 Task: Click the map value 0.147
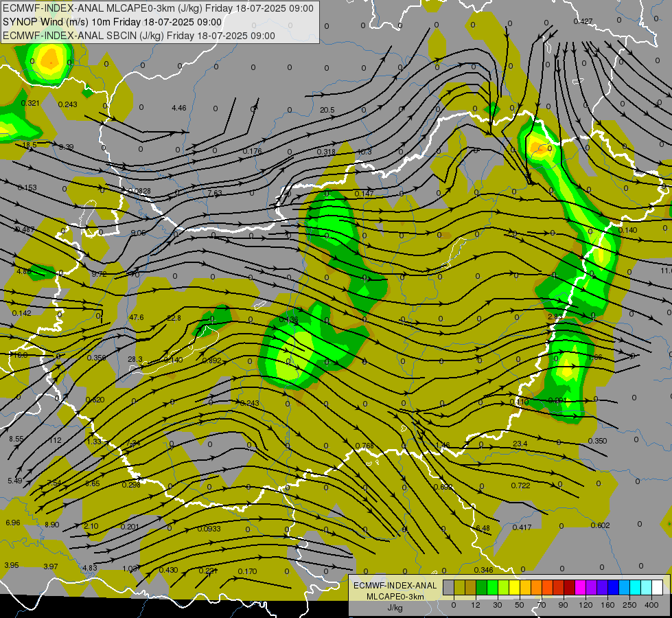point(364,194)
